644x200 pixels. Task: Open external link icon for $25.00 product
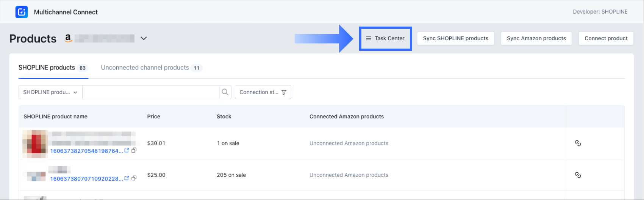(127, 178)
